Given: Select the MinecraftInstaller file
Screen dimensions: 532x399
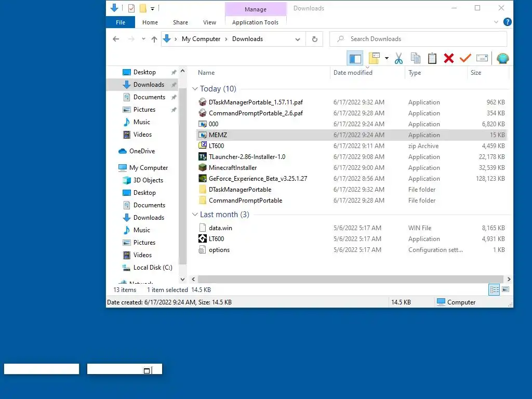Looking at the screenshot, I should (x=352, y=168).
